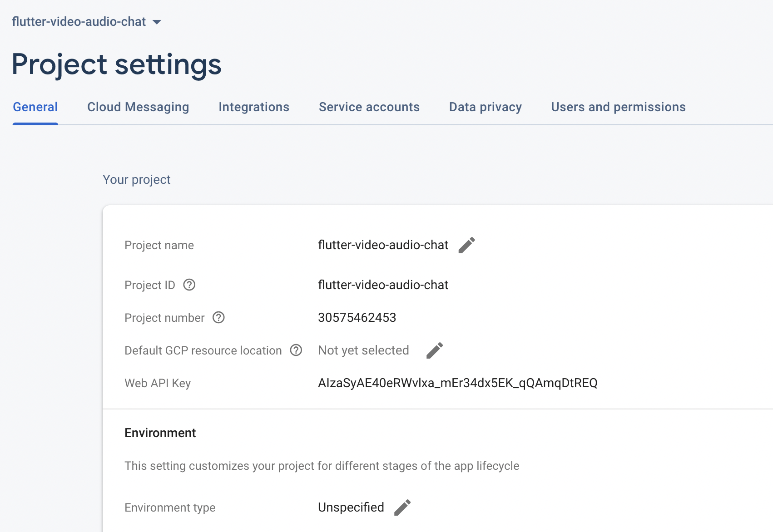Click the Project settings page heading

117,64
